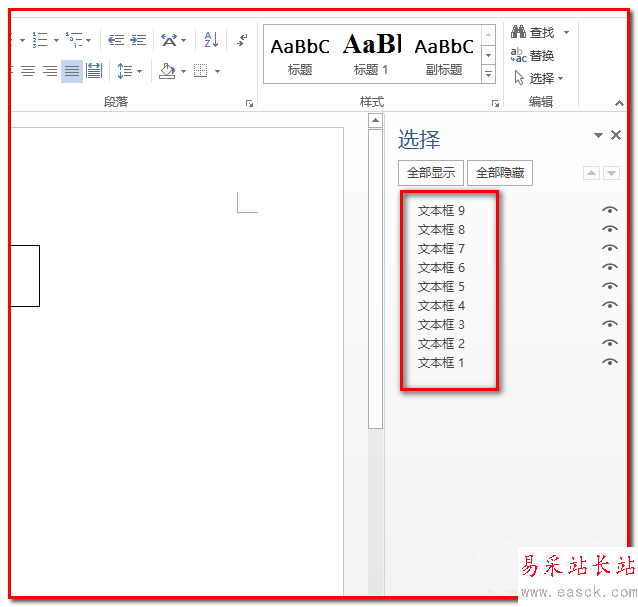Select 文本框 7 in the list

[441, 249]
